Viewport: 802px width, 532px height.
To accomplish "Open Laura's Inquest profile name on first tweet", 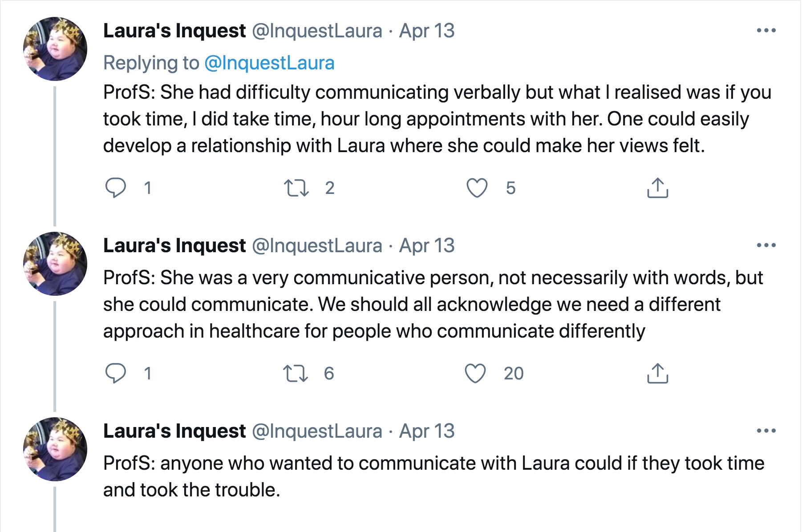I will coord(174,31).
